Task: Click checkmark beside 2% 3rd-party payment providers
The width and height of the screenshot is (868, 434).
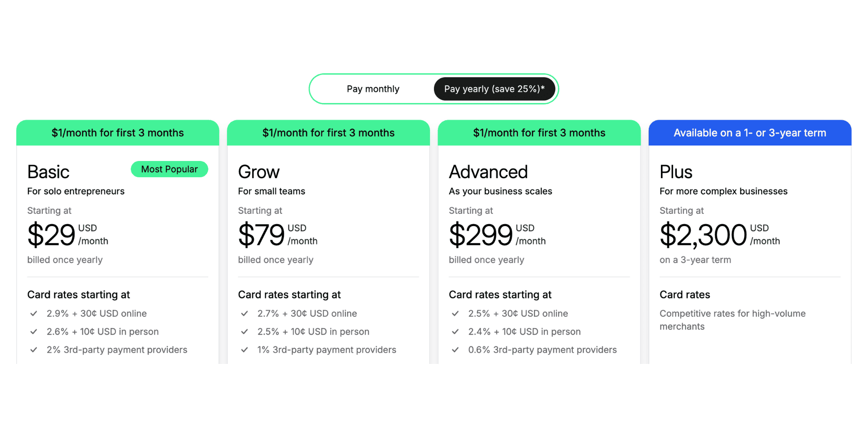Action: (x=33, y=349)
